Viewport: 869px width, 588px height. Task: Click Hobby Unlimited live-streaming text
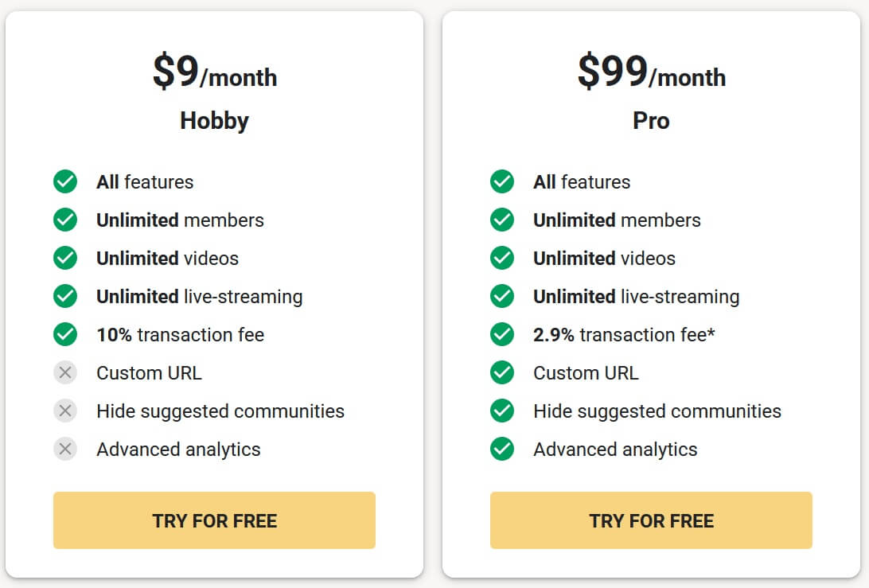[199, 297]
